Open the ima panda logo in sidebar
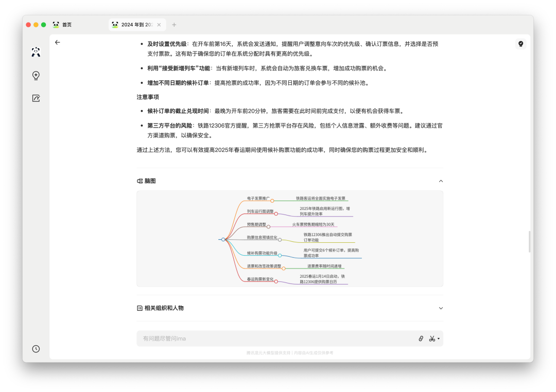556x392 pixels. click(x=36, y=52)
